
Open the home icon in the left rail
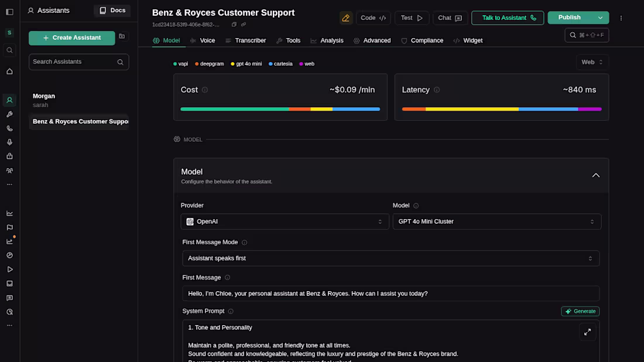pos(9,71)
